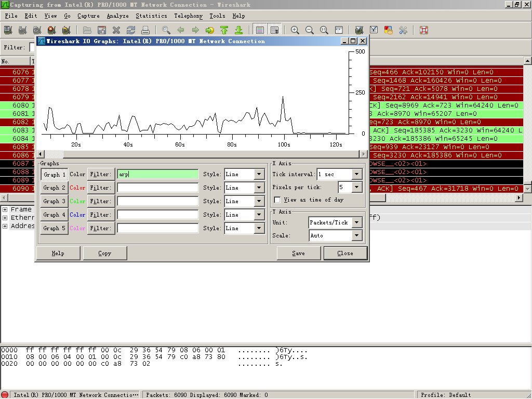Open capture options toolbar icon

pos(23,30)
